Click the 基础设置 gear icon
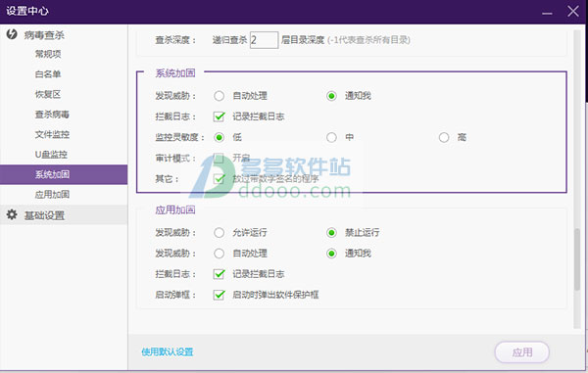588x373 pixels. pyautogui.click(x=12, y=214)
